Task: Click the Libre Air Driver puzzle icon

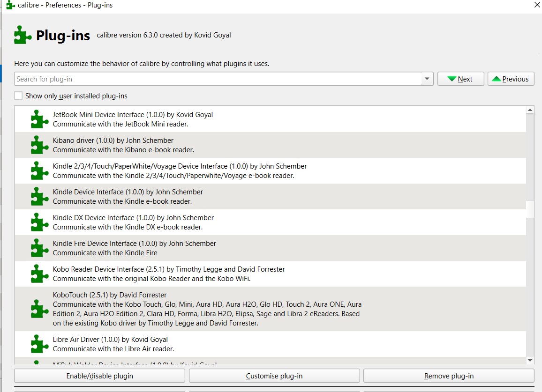Action: click(39, 344)
